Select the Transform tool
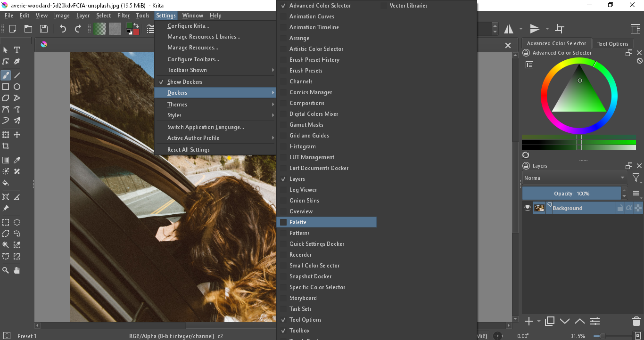The width and height of the screenshot is (644, 340). click(6, 135)
